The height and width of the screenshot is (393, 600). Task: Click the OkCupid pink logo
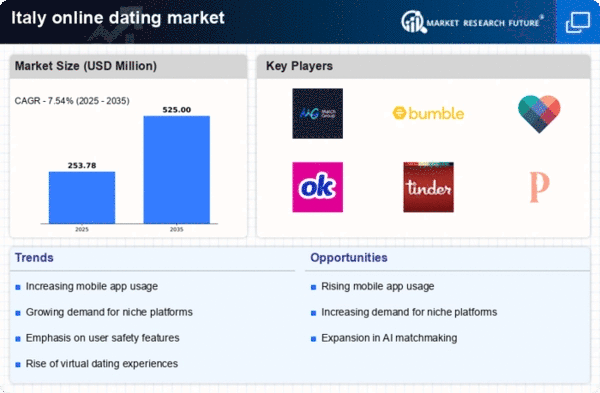pos(318,187)
